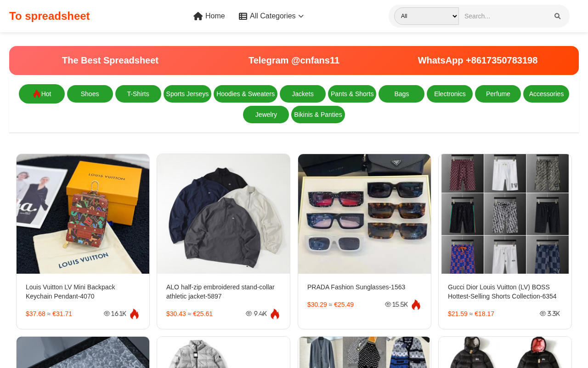The width and height of the screenshot is (588, 368).
Task: Click the search magnifier icon
Action: point(558,16)
